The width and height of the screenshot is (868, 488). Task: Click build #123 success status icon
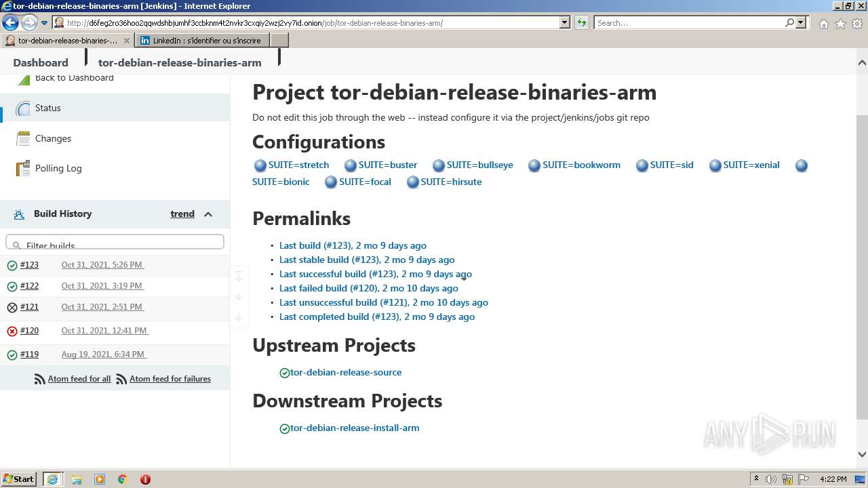pyautogui.click(x=12, y=266)
